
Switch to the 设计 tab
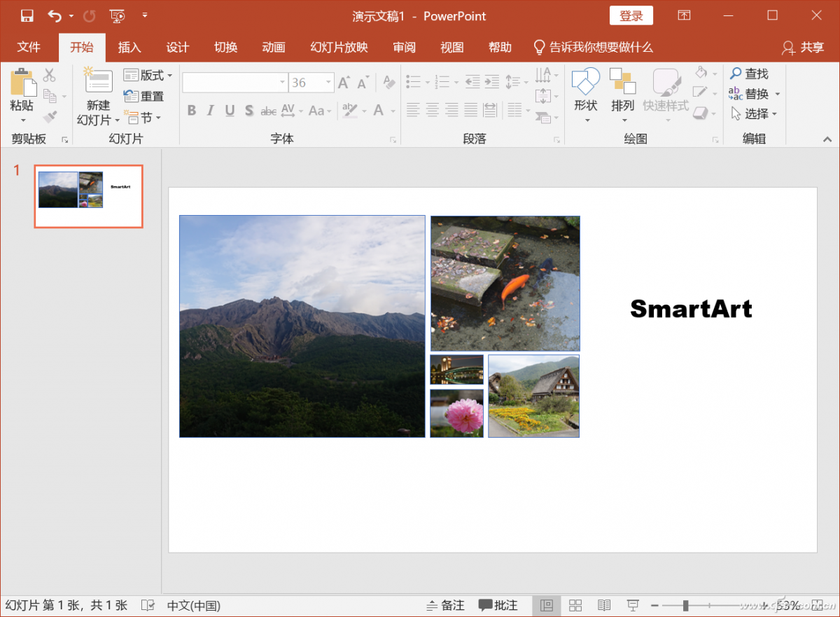178,47
